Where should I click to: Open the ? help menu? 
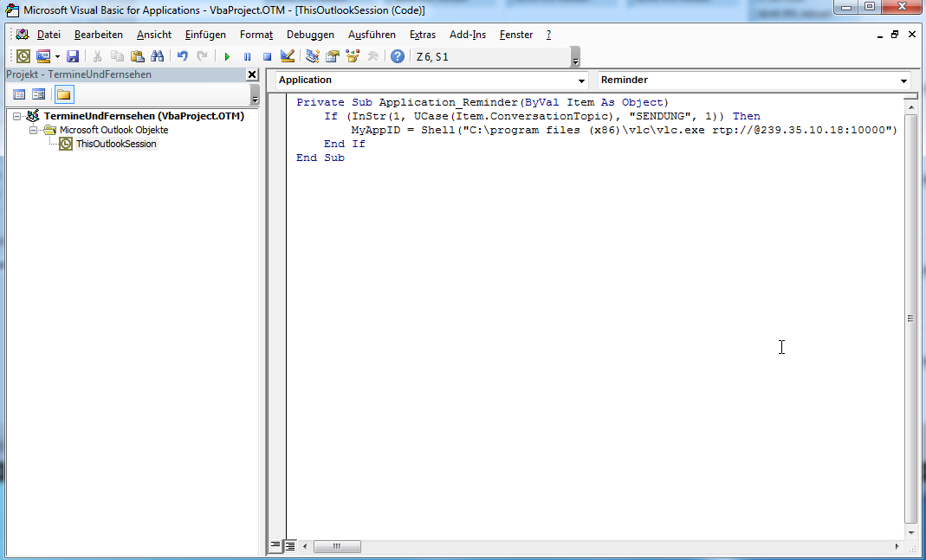548,35
